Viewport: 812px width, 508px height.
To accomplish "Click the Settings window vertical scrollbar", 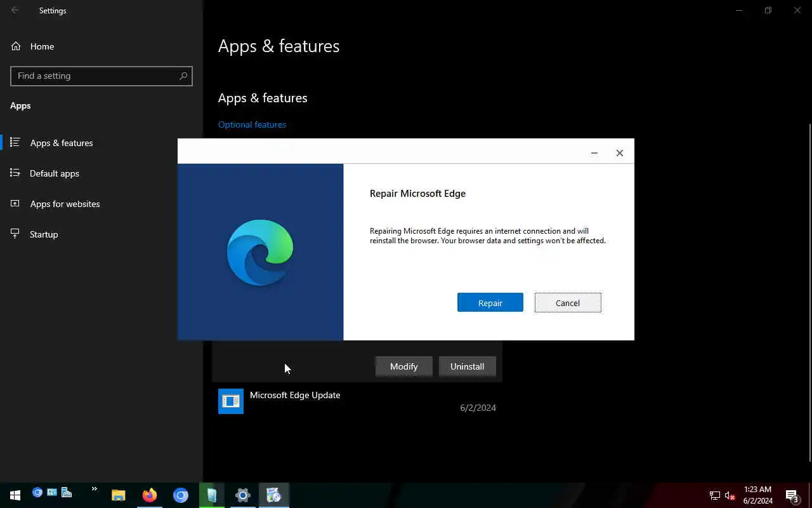I will (x=809, y=292).
